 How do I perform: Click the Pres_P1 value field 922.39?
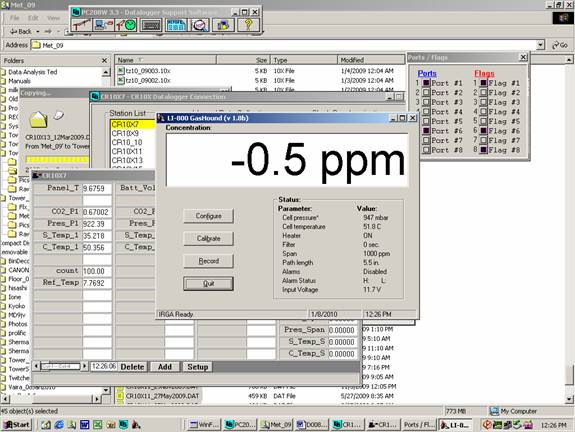click(x=97, y=224)
